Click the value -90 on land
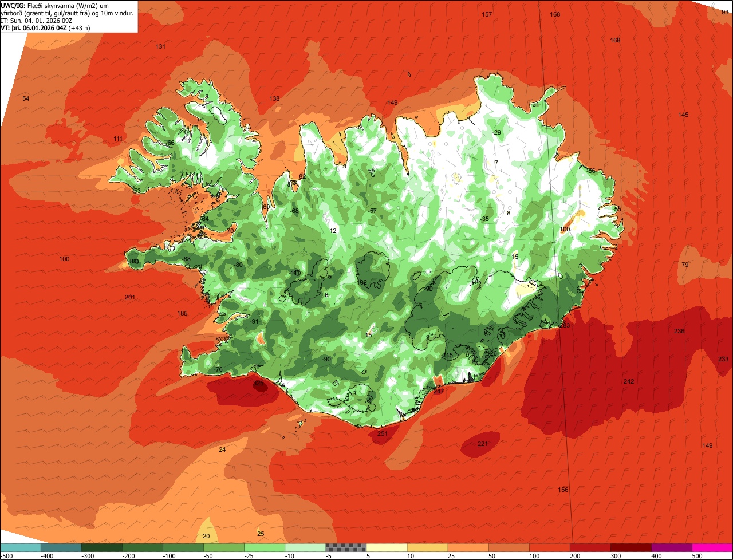The width and height of the screenshot is (733, 560). (x=326, y=359)
